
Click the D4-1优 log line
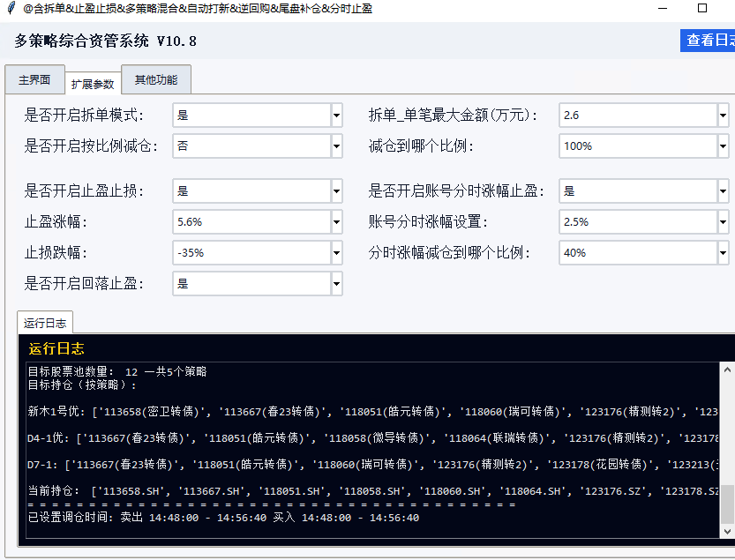pos(372,438)
